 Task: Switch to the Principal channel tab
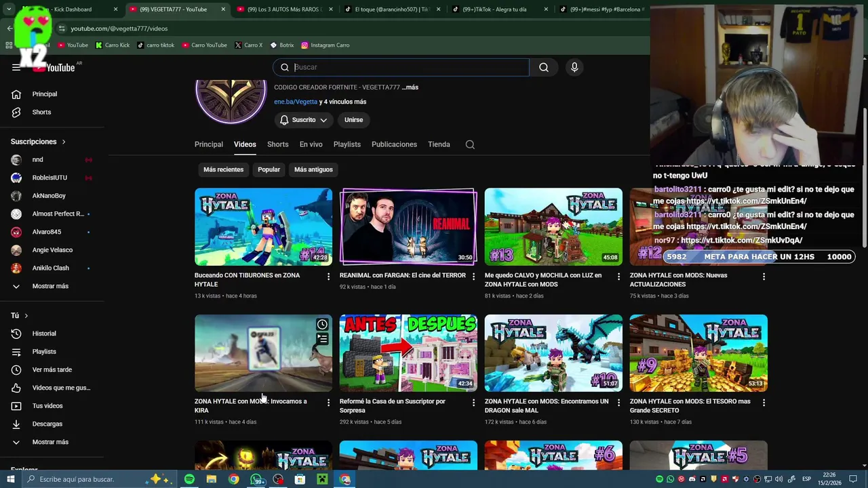pos(209,144)
